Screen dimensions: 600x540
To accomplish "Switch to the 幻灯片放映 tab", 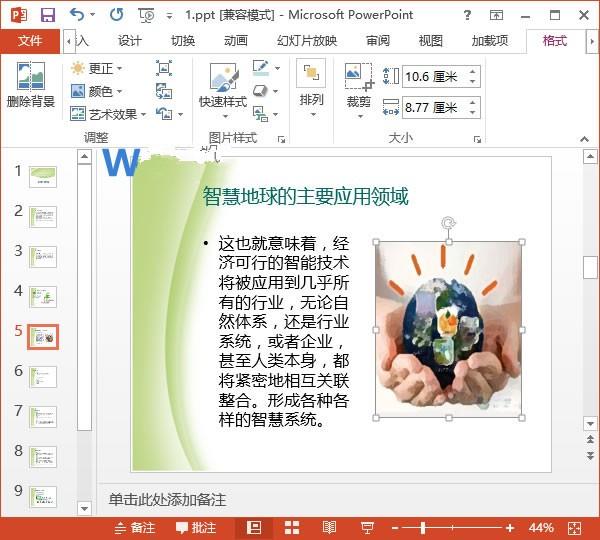I will [x=307, y=41].
